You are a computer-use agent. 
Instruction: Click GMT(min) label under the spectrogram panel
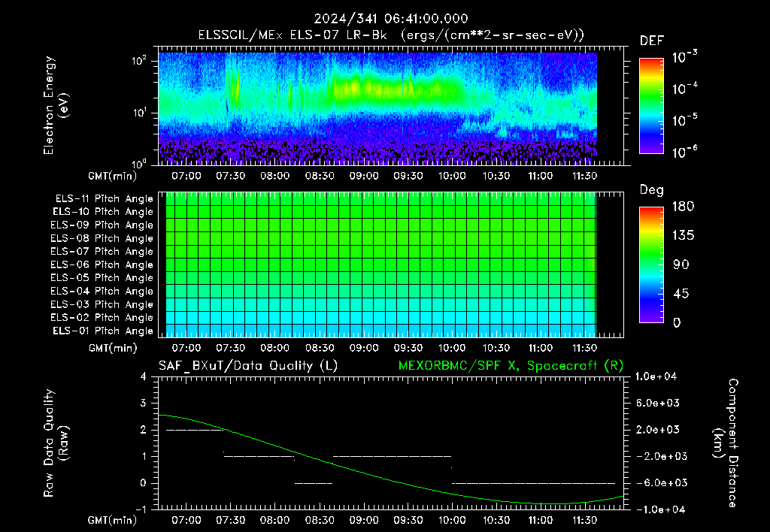[113, 176]
